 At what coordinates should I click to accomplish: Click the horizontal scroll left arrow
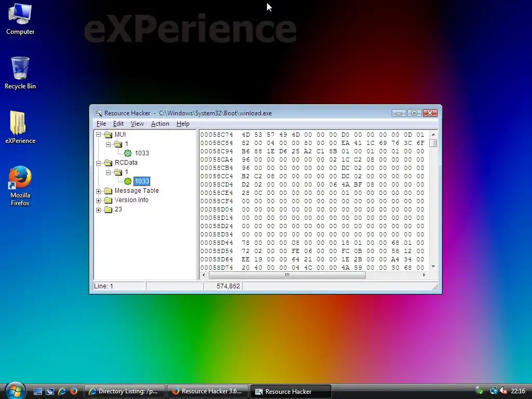pyautogui.click(x=203, y=275)
